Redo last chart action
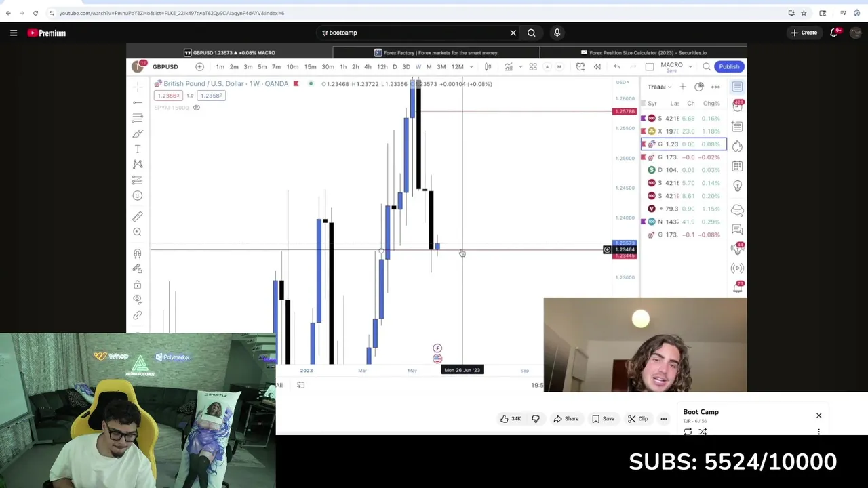Image resolution: width=868 pixels, height=488 pixels. coord(633,66)
